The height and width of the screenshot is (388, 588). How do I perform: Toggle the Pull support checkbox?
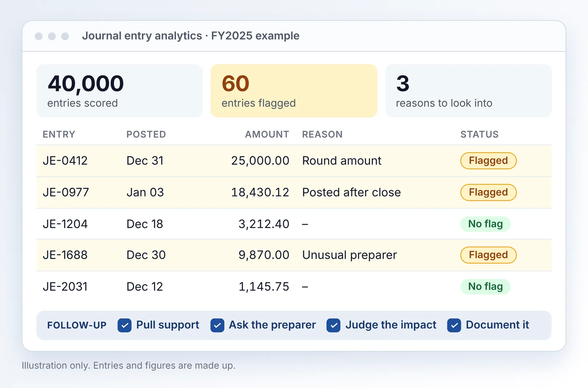125,325
